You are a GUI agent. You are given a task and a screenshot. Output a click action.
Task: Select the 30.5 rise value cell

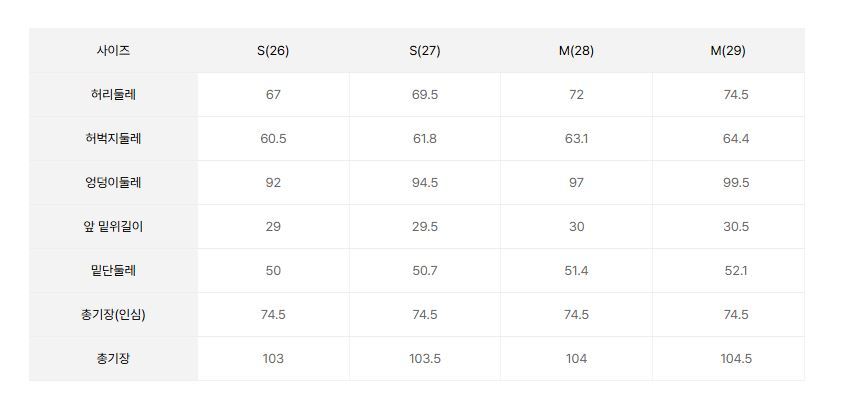(736, 227)
